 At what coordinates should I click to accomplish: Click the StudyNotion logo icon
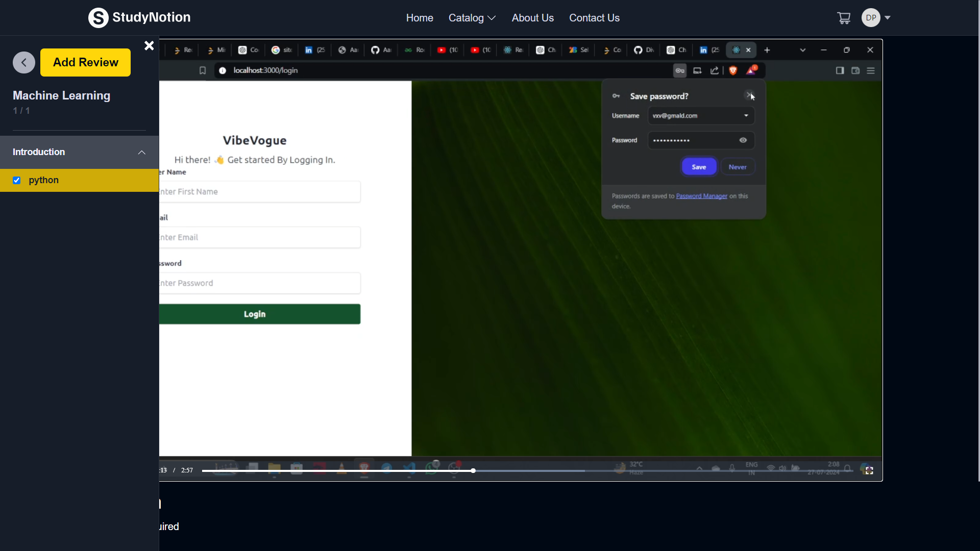click(x=99, y=17)
